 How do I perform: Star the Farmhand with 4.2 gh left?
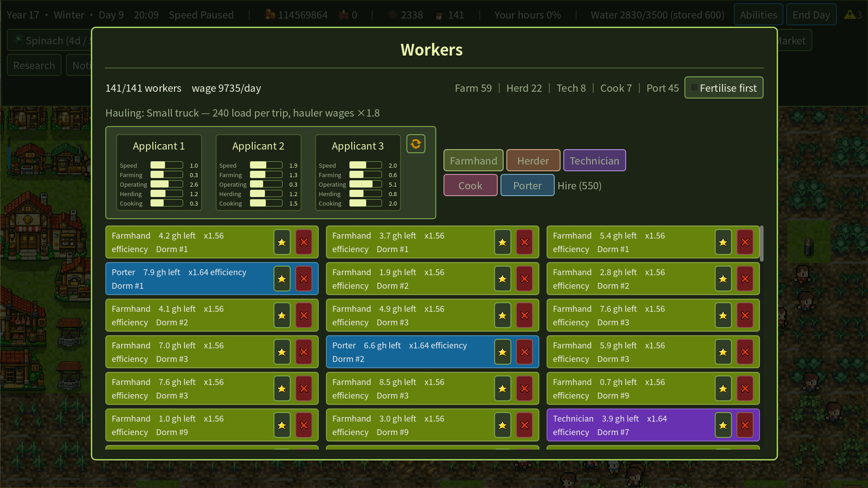point(282,242)
